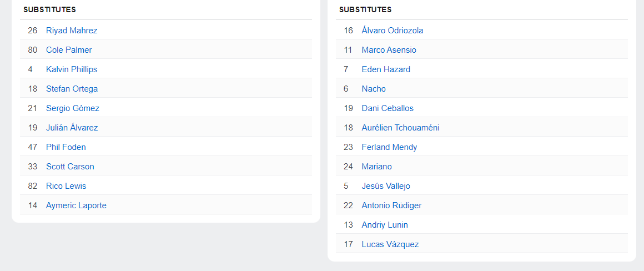Click on Dani Ceballos name
Screen dimensions: 644x271
tap(388, 108)
